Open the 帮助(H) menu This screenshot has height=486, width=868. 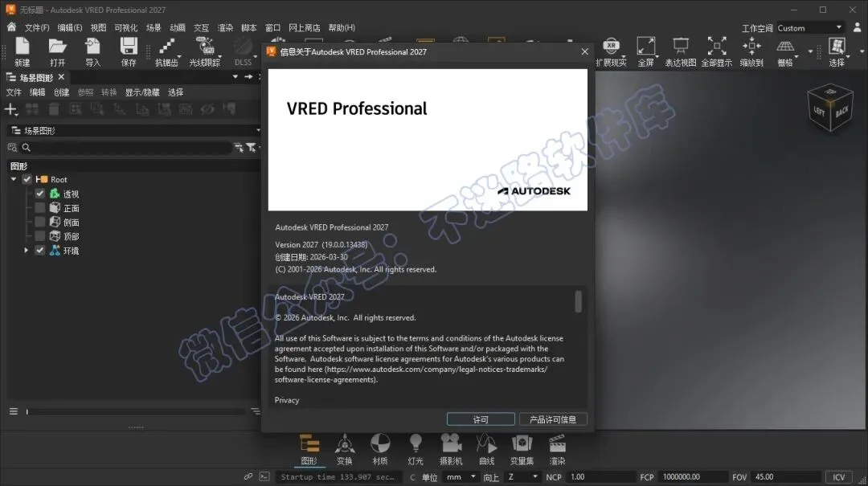(342, 27)
